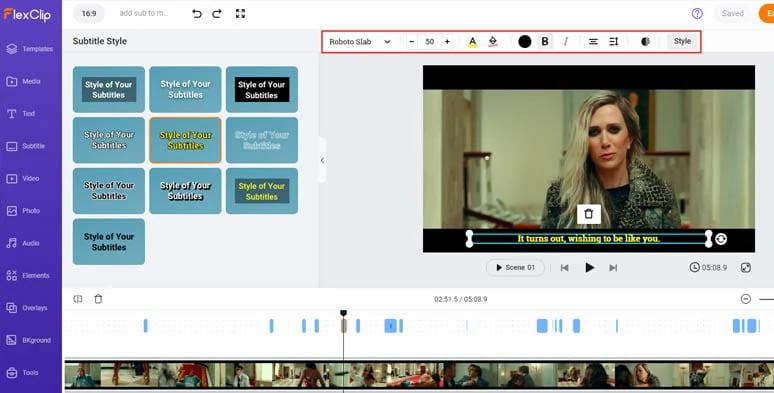Click the orange Export button
Image resolution: width=774 pixels, height=393 pixels.
click(767, 14)
